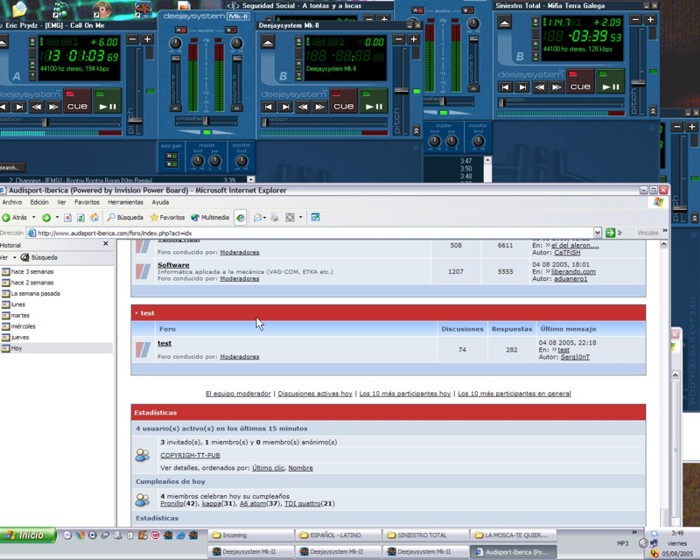Click the print toolbar icon

point(275,217)
